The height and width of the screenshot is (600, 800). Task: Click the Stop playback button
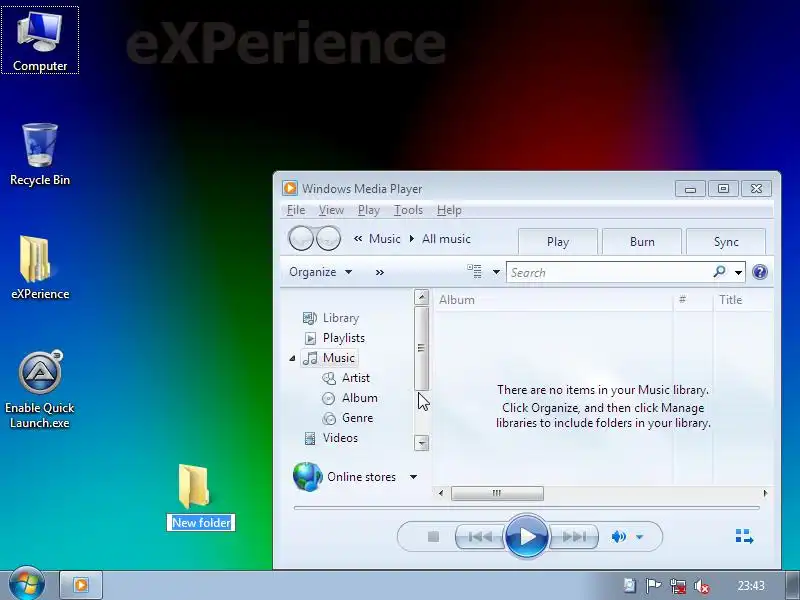[x=433, y=537]
